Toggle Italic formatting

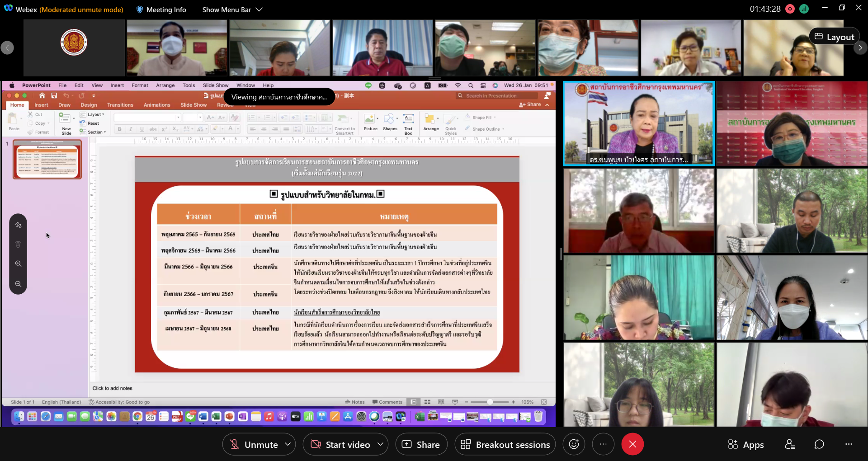(x=131, y=129)
